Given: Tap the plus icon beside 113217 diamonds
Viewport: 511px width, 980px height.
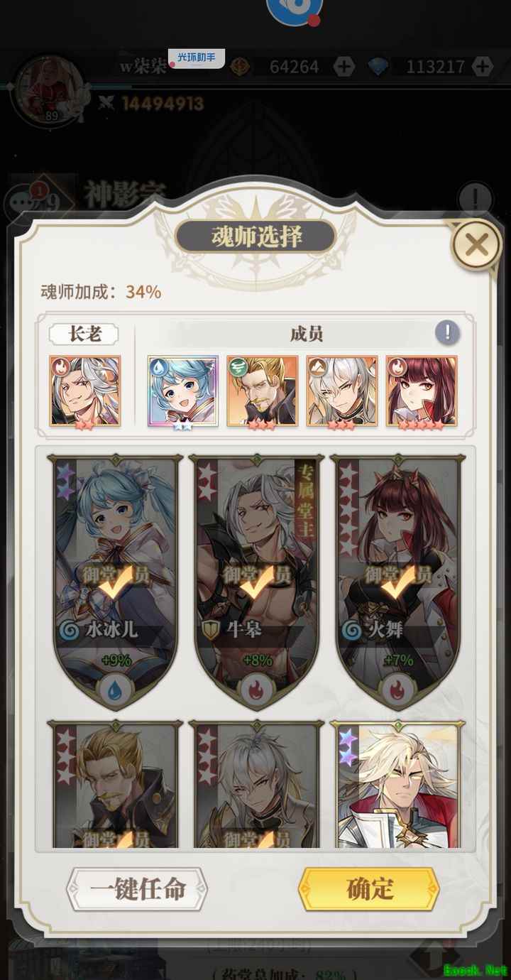Looking at the screenshot, I should click(482, 67).
